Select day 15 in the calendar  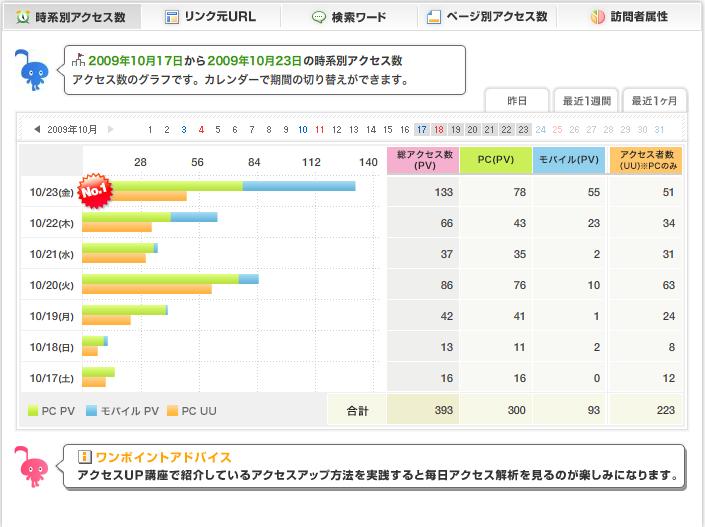[388, 130]
